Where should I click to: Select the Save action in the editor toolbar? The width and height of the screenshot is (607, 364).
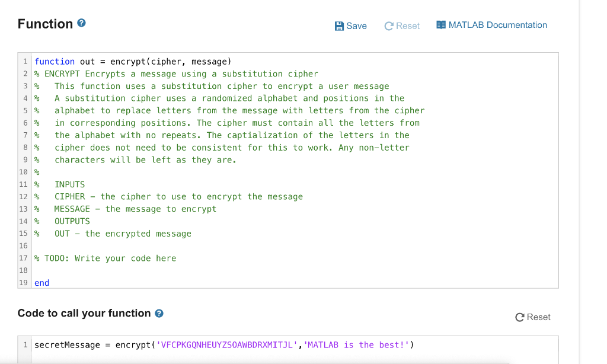350,25
